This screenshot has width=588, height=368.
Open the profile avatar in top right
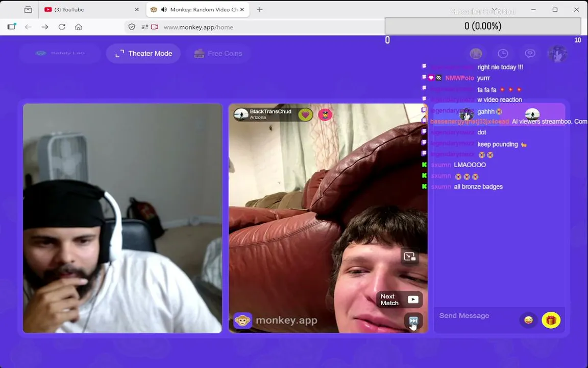point(557,54)
